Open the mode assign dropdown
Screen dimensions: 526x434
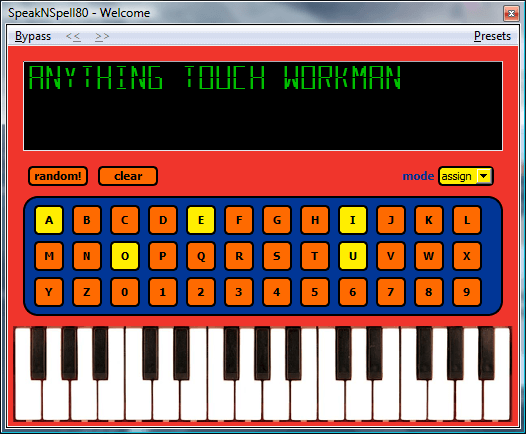tap(466, 176)
